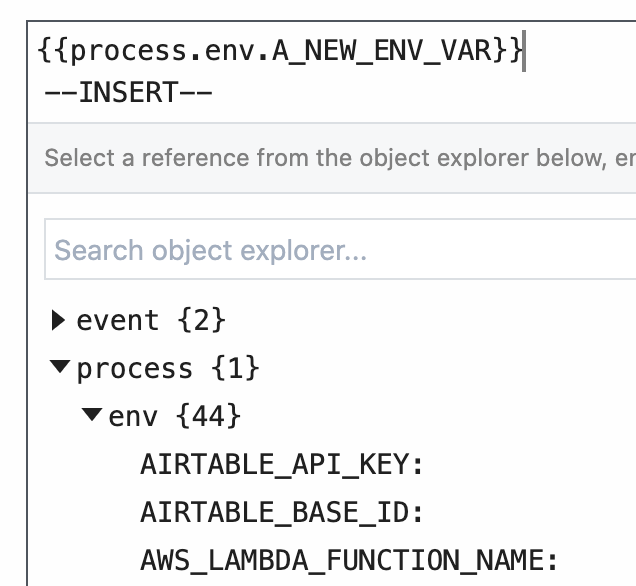Image resolution: width=636 pixels, height=586 pixels.
Task: Click the {44} count beside env
Action: coord(208,415)
